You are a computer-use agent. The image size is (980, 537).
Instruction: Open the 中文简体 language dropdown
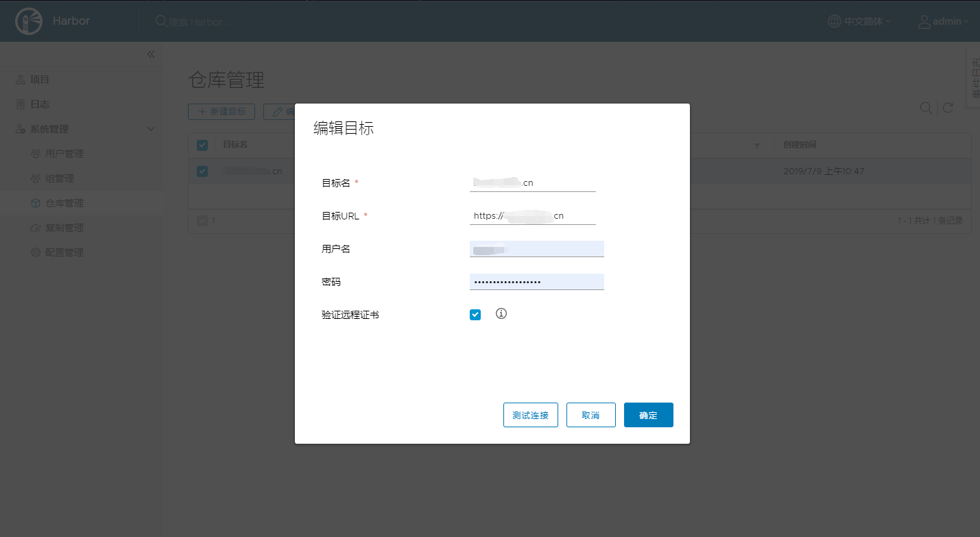[860, 21]
